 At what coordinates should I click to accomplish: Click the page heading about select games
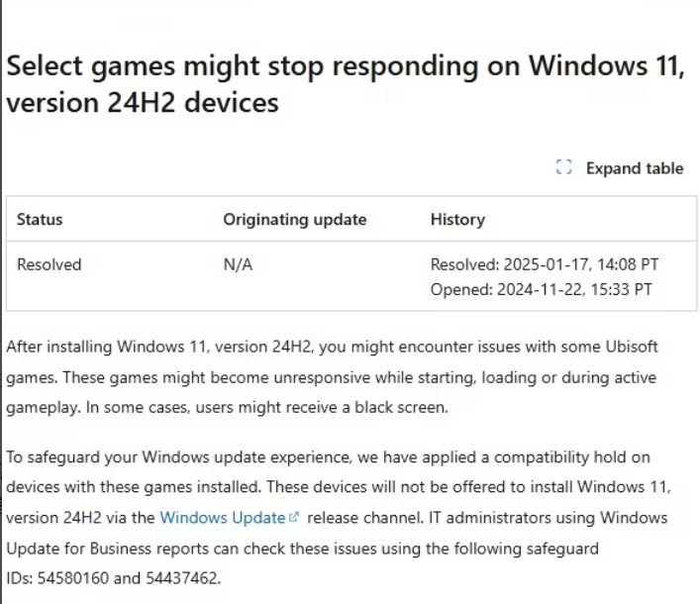tap(346, 84)
